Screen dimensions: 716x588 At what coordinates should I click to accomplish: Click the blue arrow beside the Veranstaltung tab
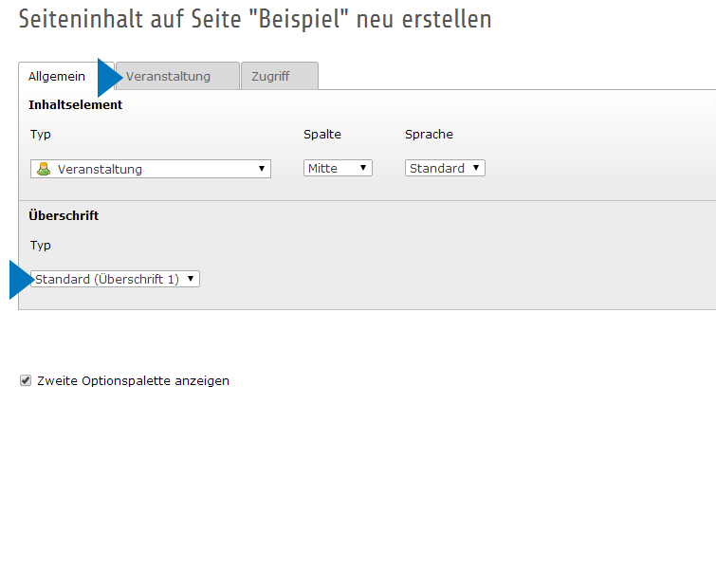(x=108, y=76)
